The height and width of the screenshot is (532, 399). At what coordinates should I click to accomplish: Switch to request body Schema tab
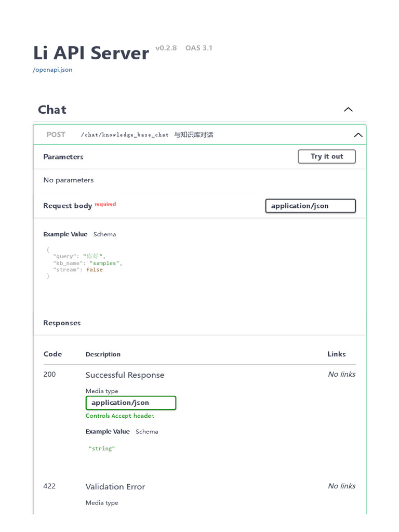tap(104, 234)
